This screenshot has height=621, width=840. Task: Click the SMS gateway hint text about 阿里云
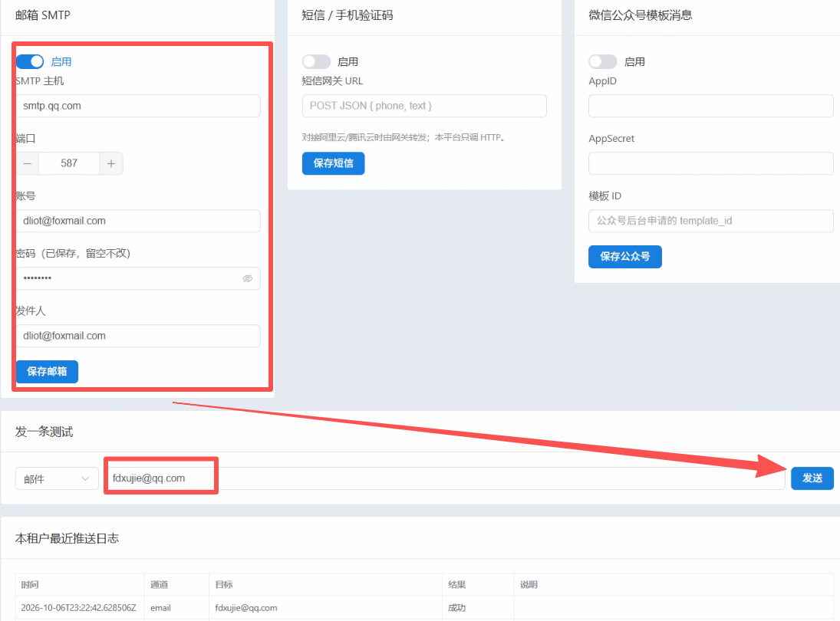tap(404, 137)
